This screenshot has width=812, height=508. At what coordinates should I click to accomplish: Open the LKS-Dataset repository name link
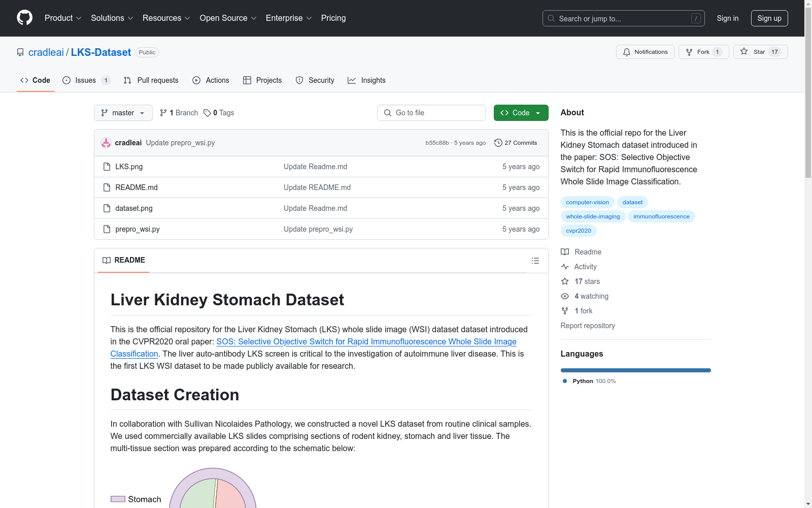(x=101, y=52)
